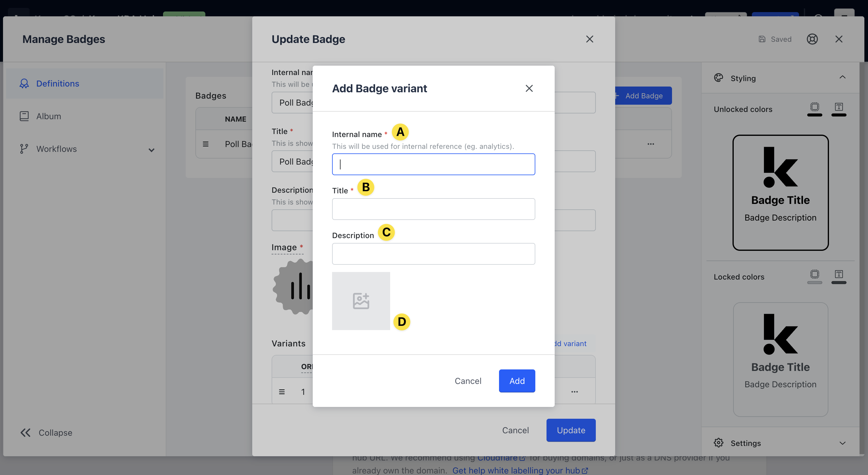Viewport: 868px width, 475px height.
Task: Click the help lifebuoy icon
Action: 812,39
